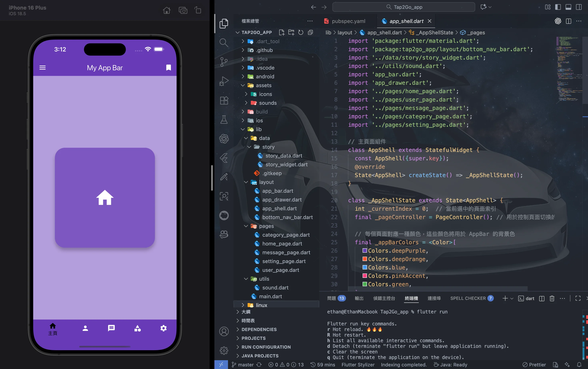Tap the bookmark icon in app bar
588x369 pixels.
[168, 68]
